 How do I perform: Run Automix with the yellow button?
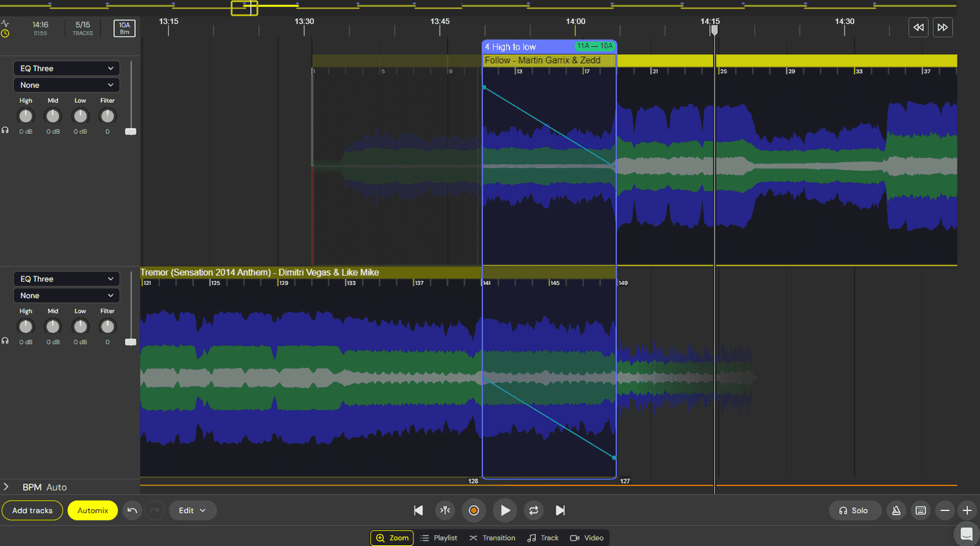[x=92, y=510]
